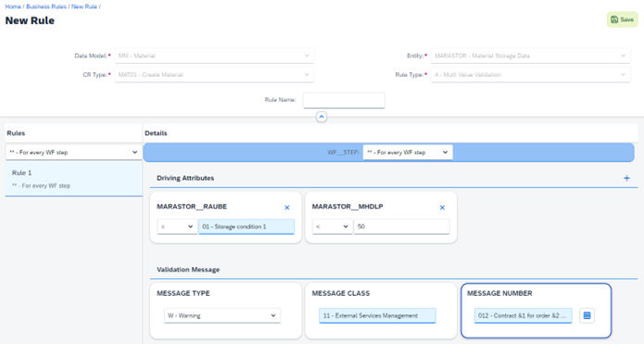The height and width of the screenshot is (344, 644).
Task: Open Business Rules breadcrumb
Action: point(46,6)
